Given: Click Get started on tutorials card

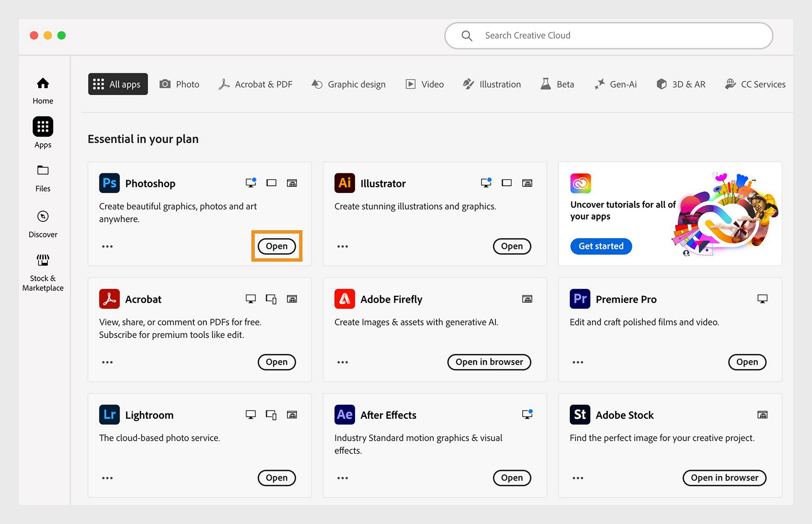Looking at the screenshot, I should tap(601, 246).
